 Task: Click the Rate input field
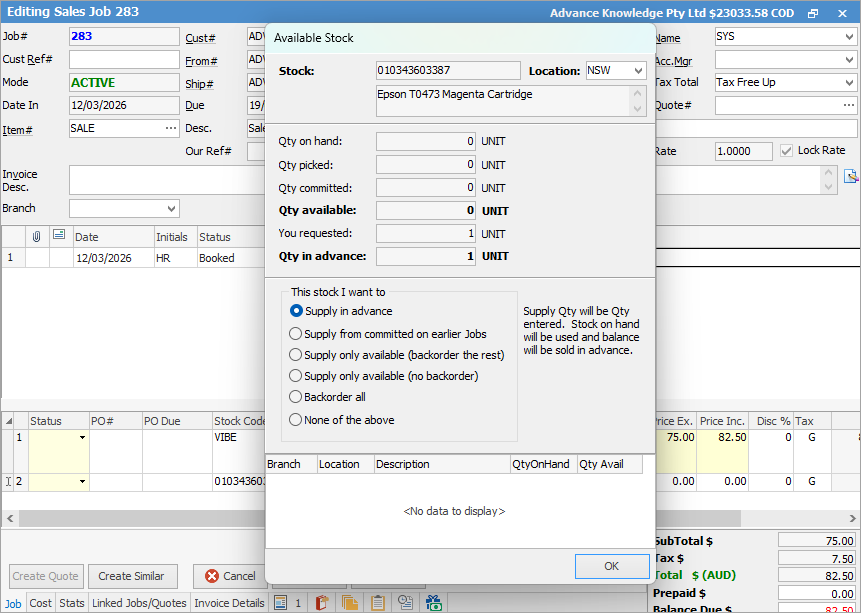[x=743, y=151]
